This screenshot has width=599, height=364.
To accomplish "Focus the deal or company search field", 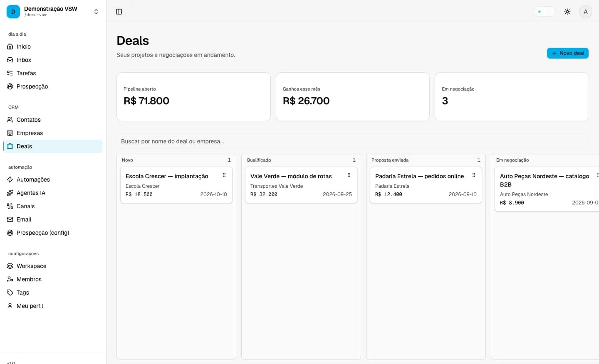I will (353, 141).
